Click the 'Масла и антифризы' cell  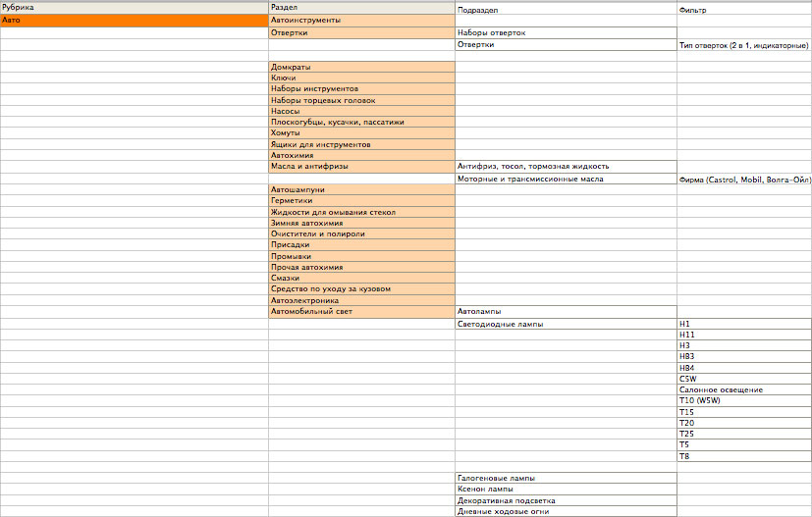click(x=361, y=167)
